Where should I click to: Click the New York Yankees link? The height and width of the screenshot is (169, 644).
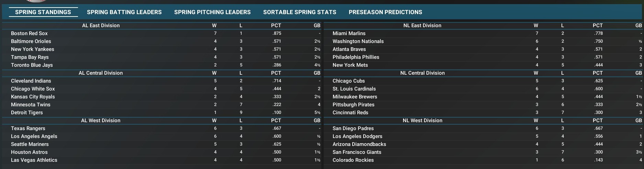pos(32,49)
